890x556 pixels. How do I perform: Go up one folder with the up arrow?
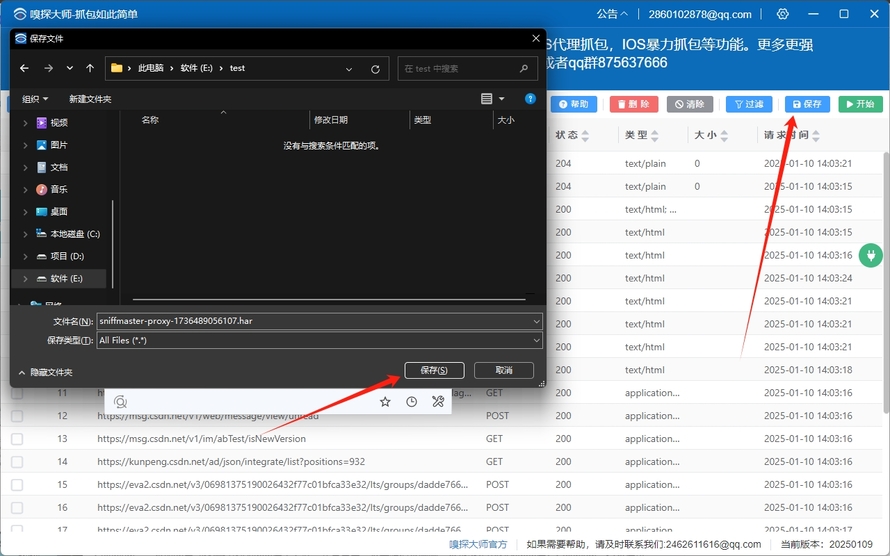[90, 68]
